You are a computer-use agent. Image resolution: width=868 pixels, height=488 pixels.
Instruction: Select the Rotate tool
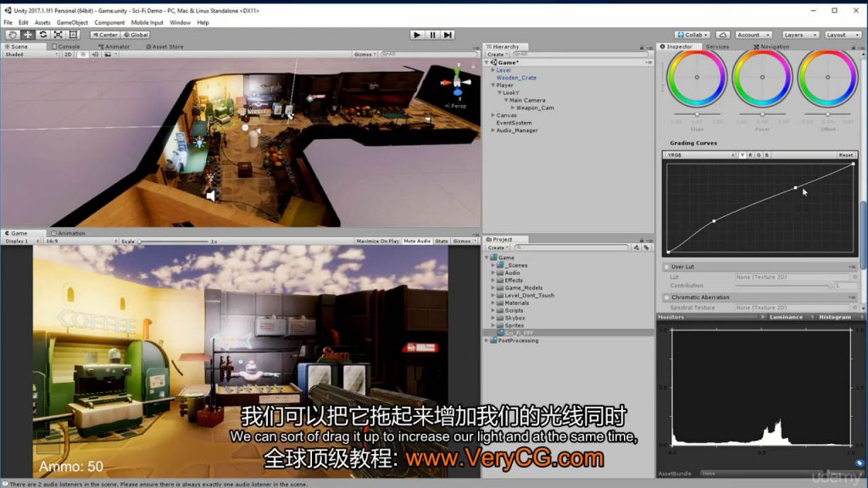pyautogui.click(x=42, y=35)
